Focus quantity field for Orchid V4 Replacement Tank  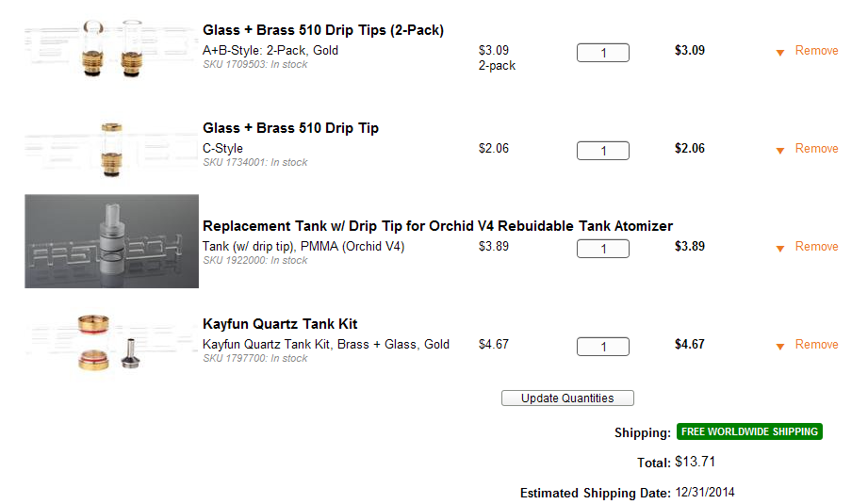point(603,249)
